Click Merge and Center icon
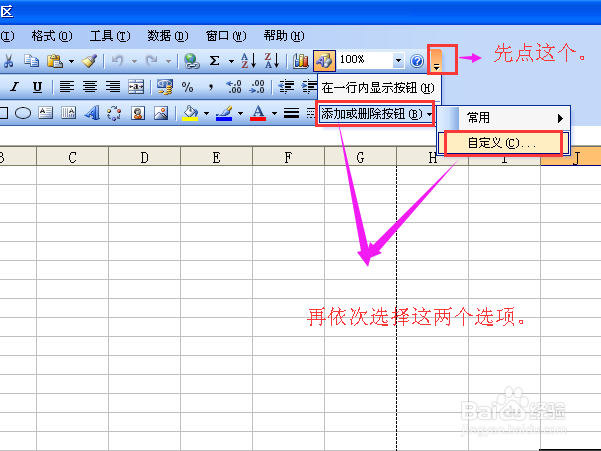601x451 pixels. point(136,87)
